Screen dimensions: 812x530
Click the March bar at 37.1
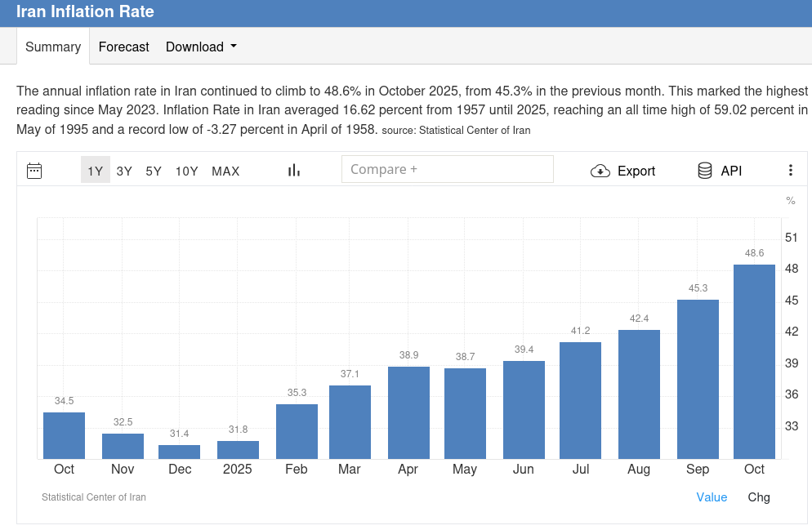pyautogui.click(x=350, y=422)
